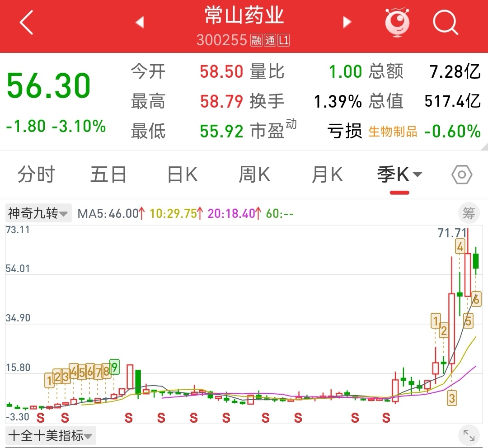This screenshot has width=488, height=448.
Task: Open 神奇九转 indicator dropdown
Action: coord(38,213)
